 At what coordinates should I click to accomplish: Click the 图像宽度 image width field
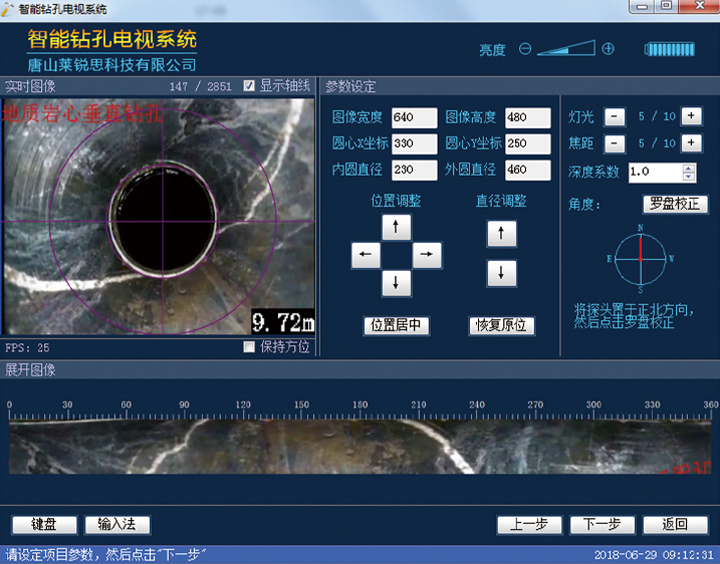coord(415,117)
